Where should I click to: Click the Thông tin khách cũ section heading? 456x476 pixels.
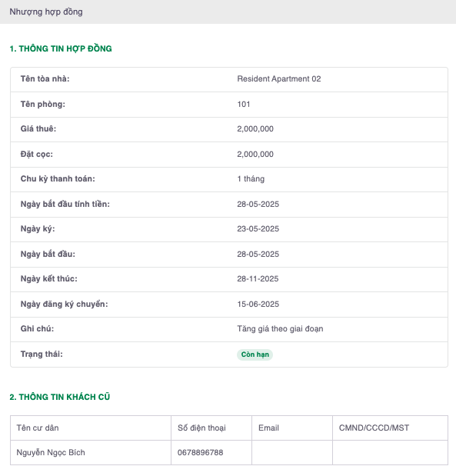59,397
